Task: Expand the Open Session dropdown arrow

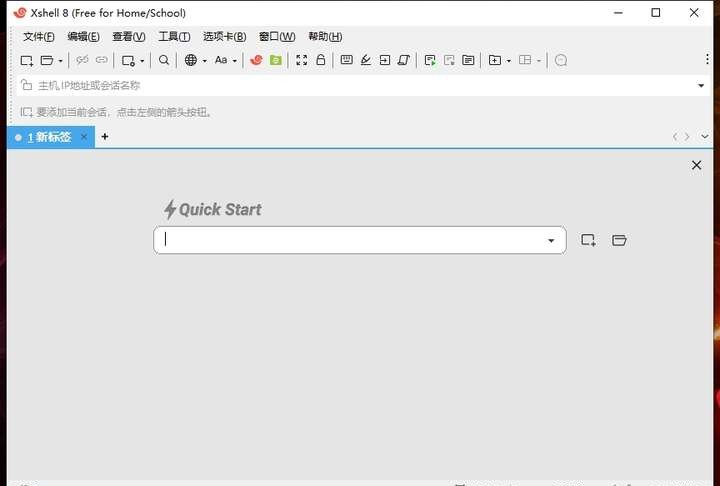Action: (60, 61)
